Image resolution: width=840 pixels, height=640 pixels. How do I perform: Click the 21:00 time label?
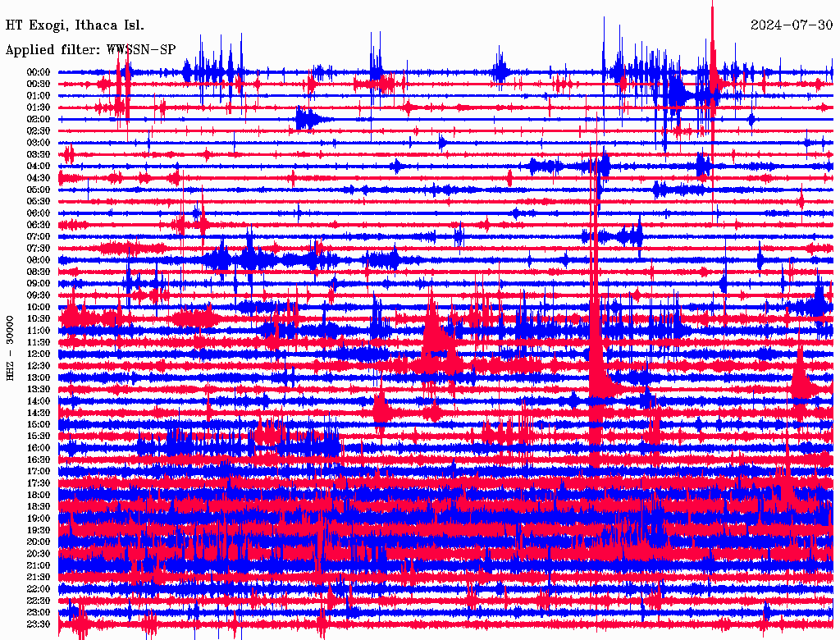tap(39, 565)
